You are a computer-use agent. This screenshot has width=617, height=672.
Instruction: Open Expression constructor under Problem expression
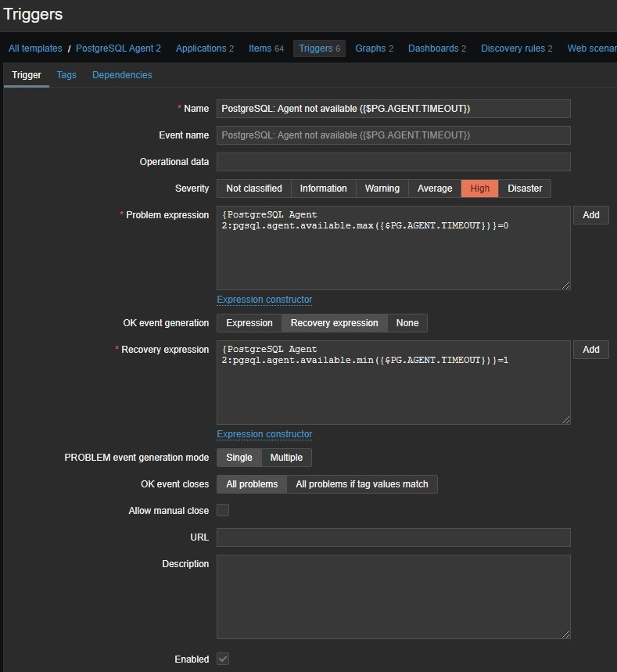coord(264,300)
